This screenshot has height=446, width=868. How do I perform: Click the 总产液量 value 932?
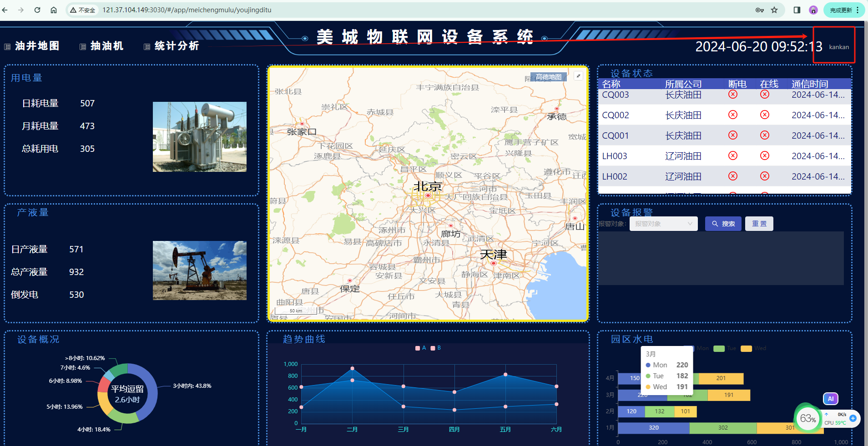coord(76,272)
